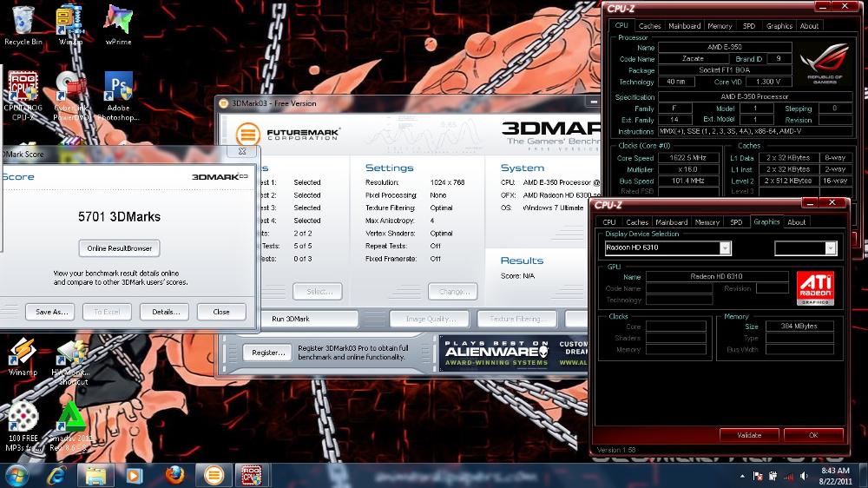This screenshot has width=868, height=488.
Task: Click the Alienware advertisement banner
Action: [x=513, y=353]
